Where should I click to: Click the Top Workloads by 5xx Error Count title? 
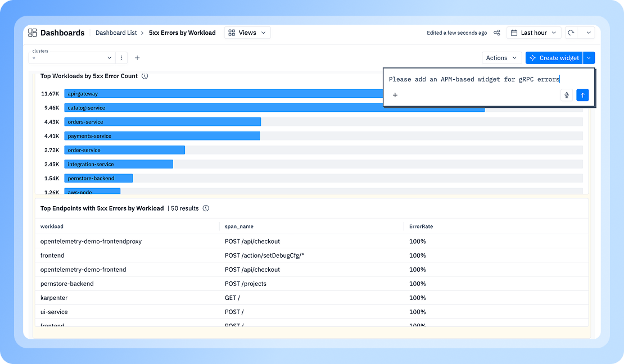[89, 76]
